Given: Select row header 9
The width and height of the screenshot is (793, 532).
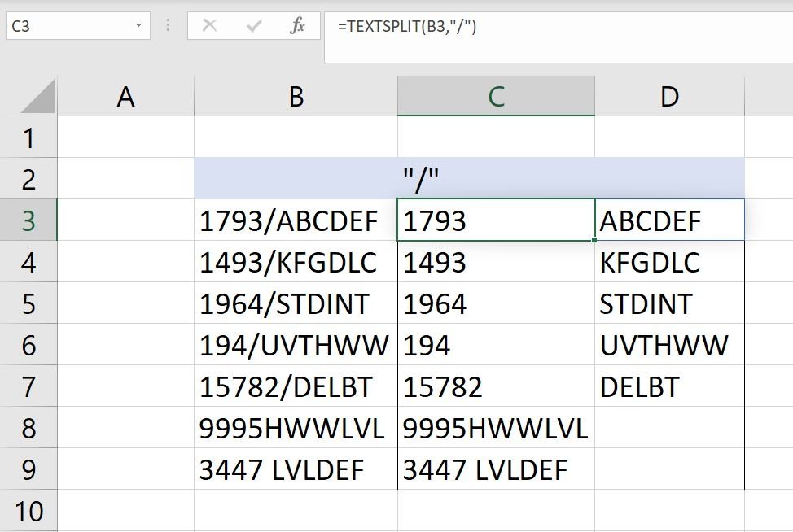Looking at the screenshot, I should pyautogui.click(x=29, y=469).
